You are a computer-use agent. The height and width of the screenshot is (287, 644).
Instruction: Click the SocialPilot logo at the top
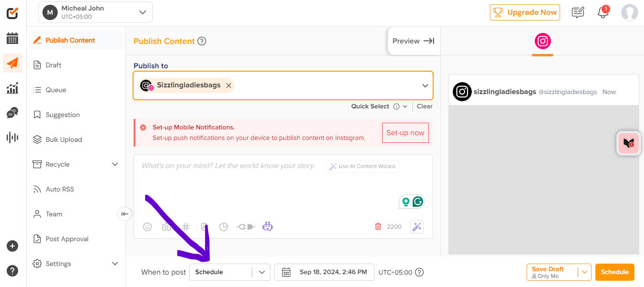pos(12,13)
